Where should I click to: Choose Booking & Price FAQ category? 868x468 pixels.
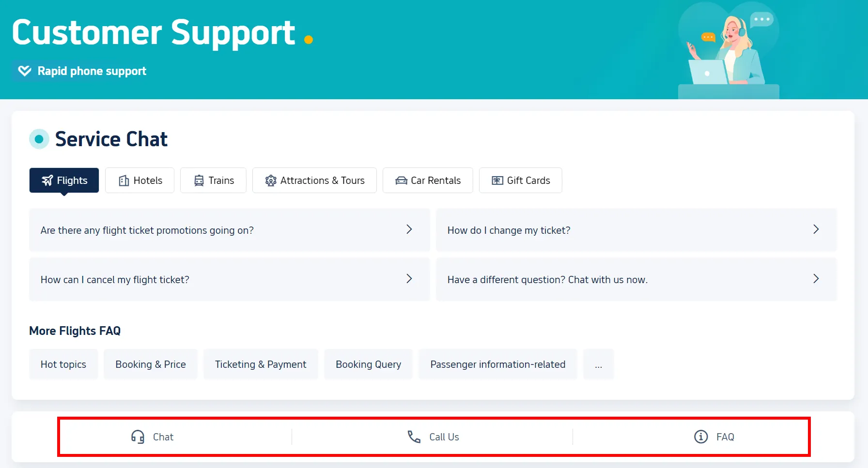151,364
